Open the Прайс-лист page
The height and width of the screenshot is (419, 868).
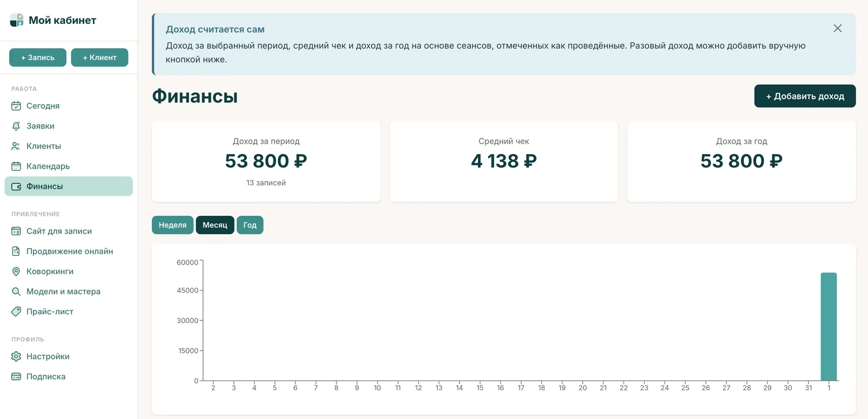tap(69, 311)
